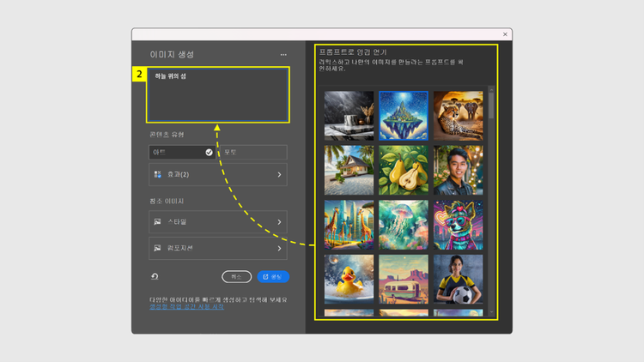The width and height of the screenshot is (644, 362).
Task: Click the 취소 cancel button
Action: [237, 276]
